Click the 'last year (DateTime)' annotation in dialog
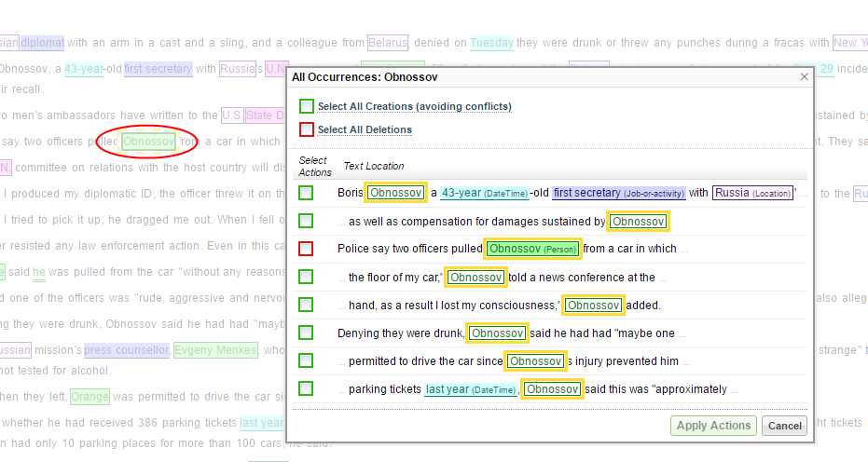The height and width of the screenshot is (462, 868). [469, 388]
